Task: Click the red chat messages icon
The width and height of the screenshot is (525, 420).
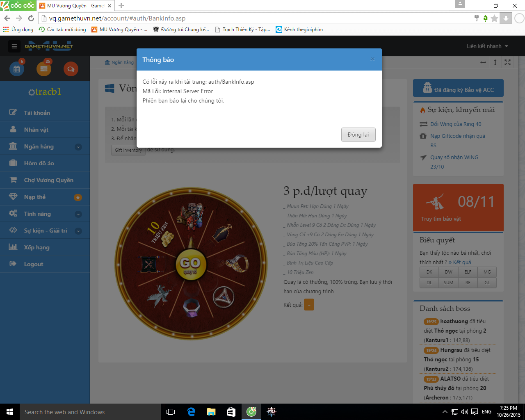Action: coord(71,69)
